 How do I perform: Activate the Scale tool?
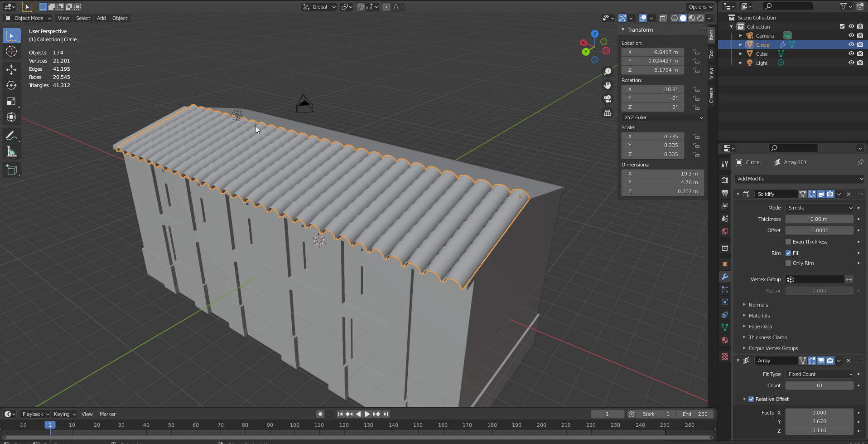[x=11, y=101]
